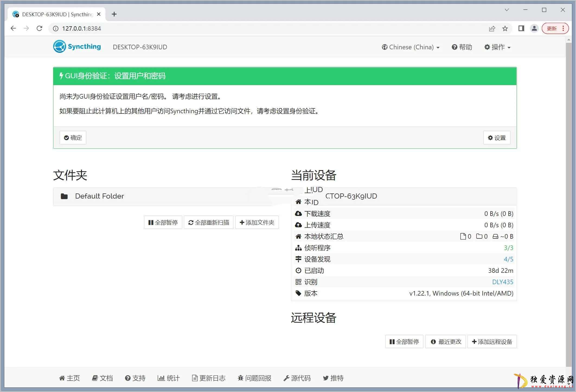Expand the Default Folder panel
Image resolution: width=576 pixels, height=392 pixels.
point(165,196)
